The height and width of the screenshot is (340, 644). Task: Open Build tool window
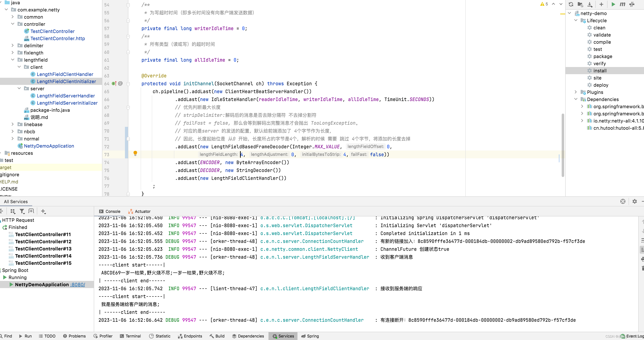[x=217, y=336]
